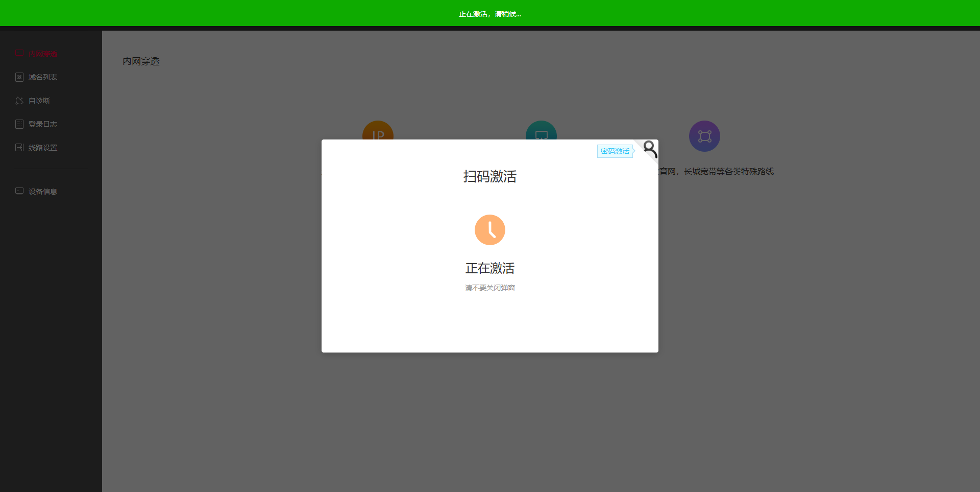Viewport: 980px width, 492px height.
Task: Click the 登录日志 sidebar icon
Action: pyautogui.click(x=19, y=124)
